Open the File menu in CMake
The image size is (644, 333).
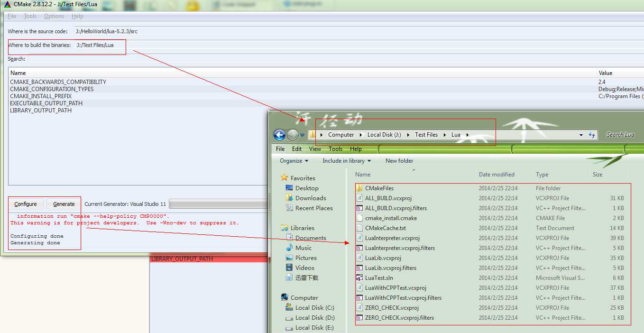12,16
